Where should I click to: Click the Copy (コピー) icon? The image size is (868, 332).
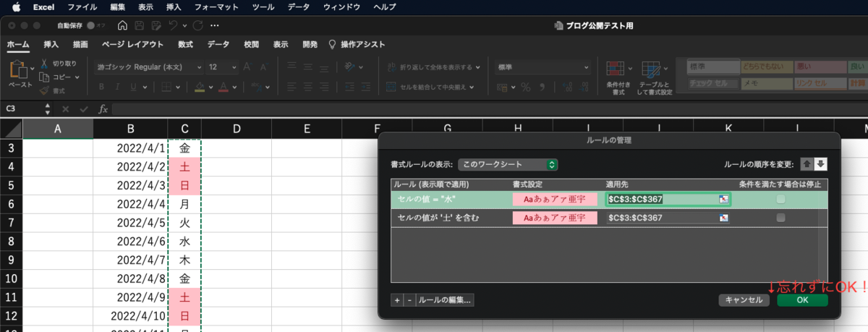coord(45,77)
